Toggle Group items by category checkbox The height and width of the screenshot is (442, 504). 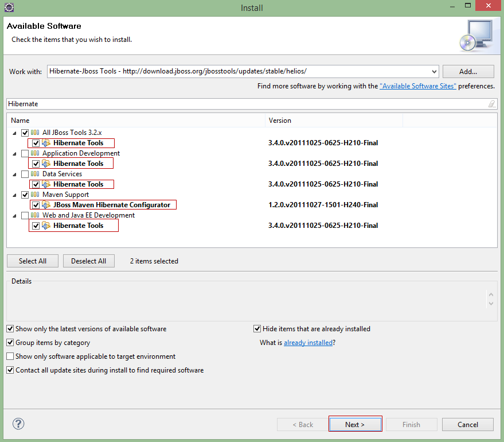coord(10,342)
